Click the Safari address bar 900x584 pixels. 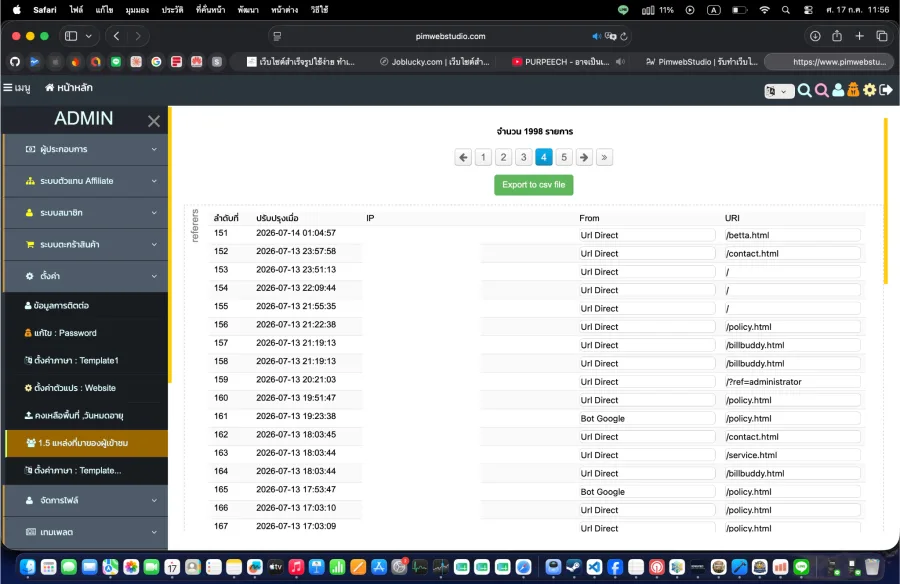click(451, 36)
